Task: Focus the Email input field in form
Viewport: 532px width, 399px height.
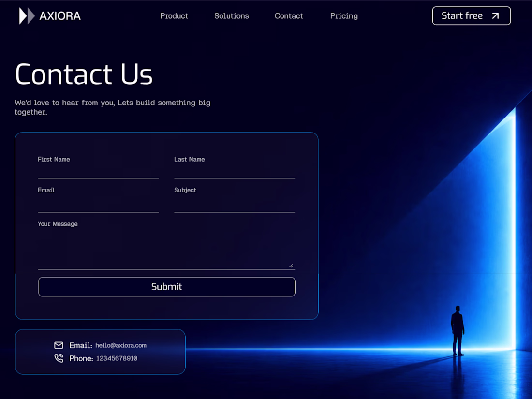Action: (98, 204)
